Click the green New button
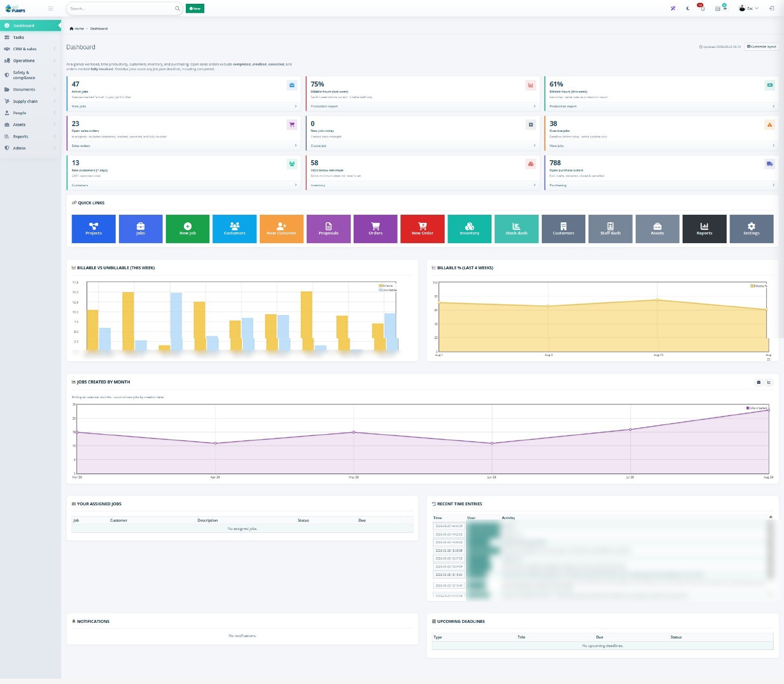Screen dimensions: 784x684 195,9
